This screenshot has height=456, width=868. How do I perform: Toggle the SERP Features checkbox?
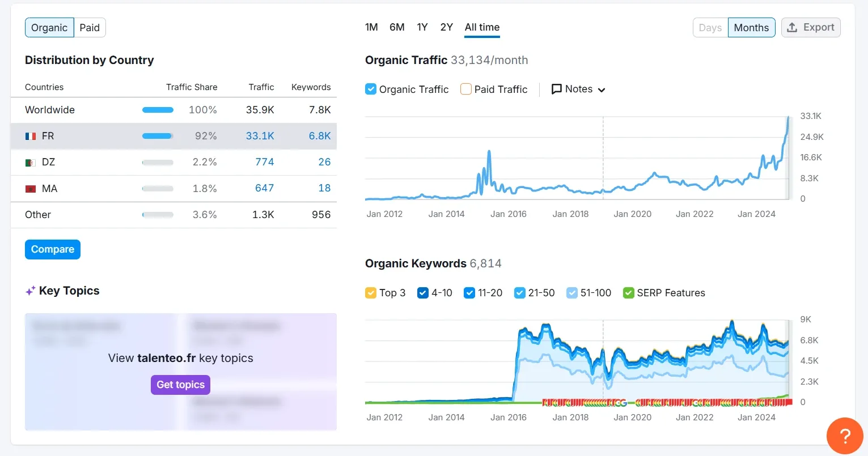628,293
